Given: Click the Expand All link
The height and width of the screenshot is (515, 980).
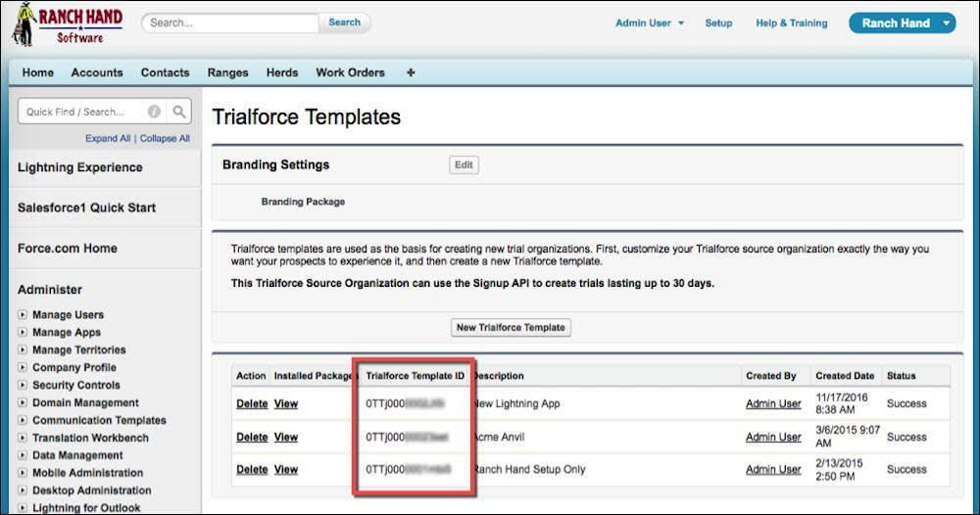Looking at the screenshot, I should [108, 139].
